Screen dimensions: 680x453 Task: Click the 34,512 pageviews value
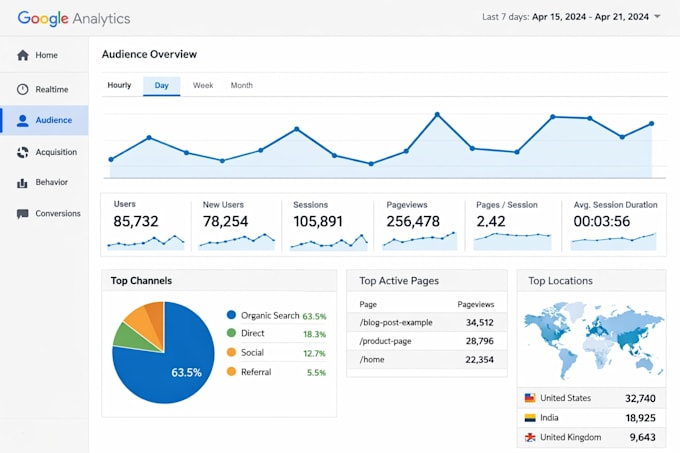pos(480,323)
